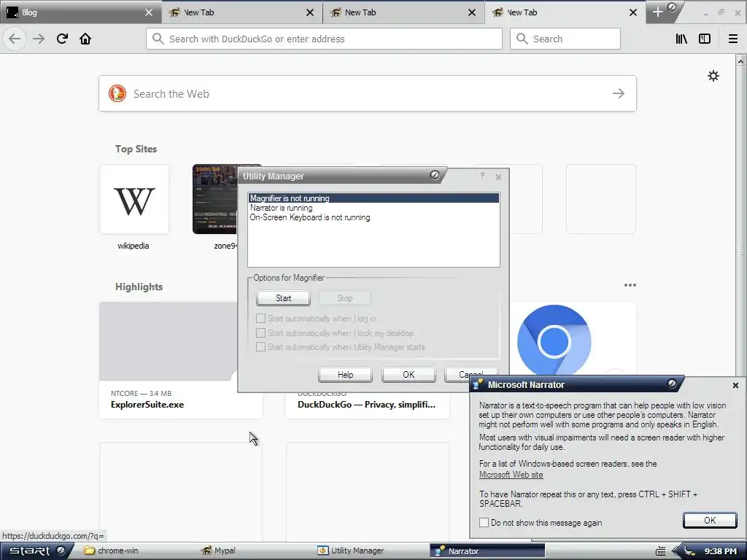This screenshot has width=747, height=560.
Task: Confirm Utility Manager with OK
Action: (x=409, y=375)
